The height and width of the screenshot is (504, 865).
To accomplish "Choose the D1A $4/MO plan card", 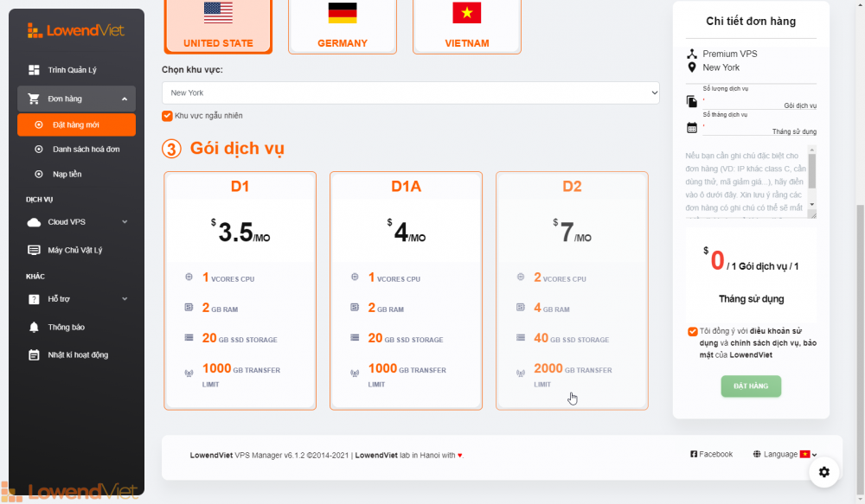I will click(x=406, y=290).
